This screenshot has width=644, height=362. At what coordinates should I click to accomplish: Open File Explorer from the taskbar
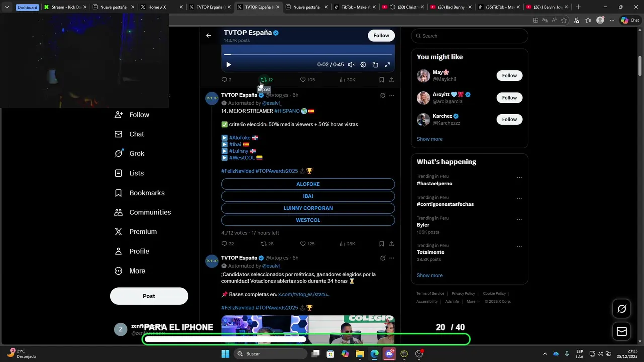click(x=360, y=354)
